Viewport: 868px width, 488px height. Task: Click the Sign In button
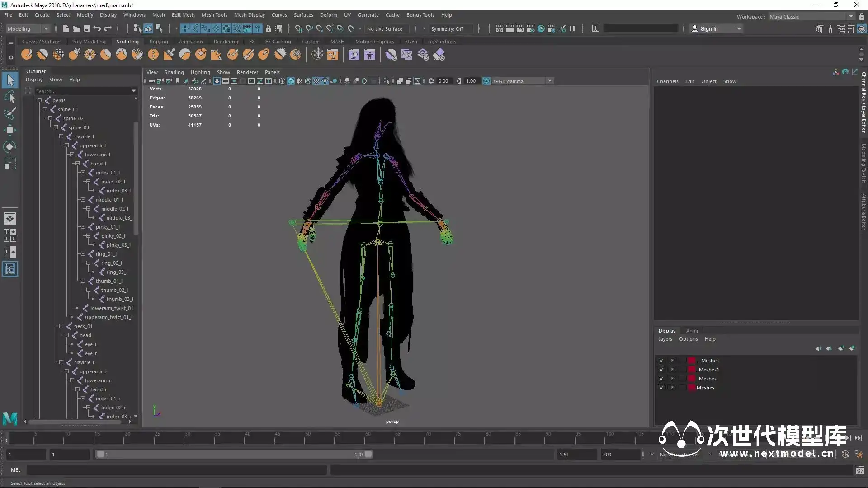709,28
